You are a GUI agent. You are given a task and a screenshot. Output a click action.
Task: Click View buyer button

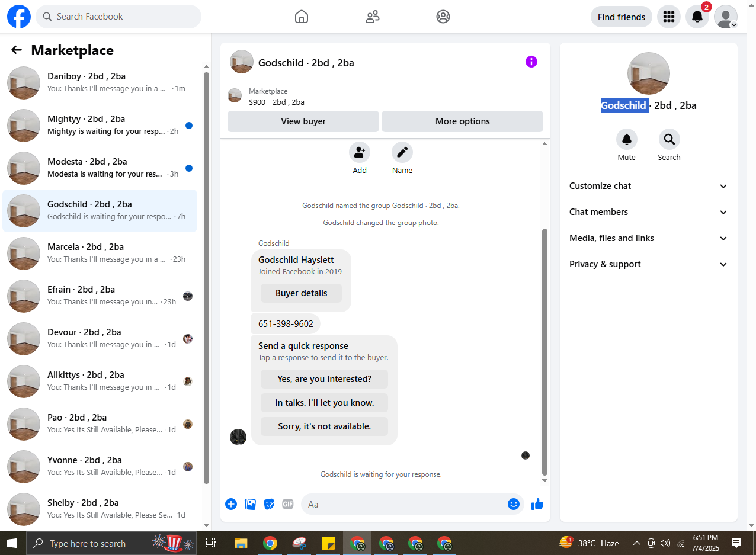(303, 121)
